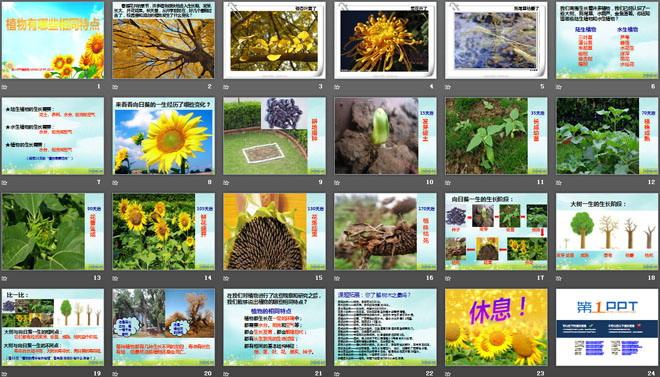The image size is (660, 377).
Task: Select slide 21 plant common features summary
Action: pos(274,327)
